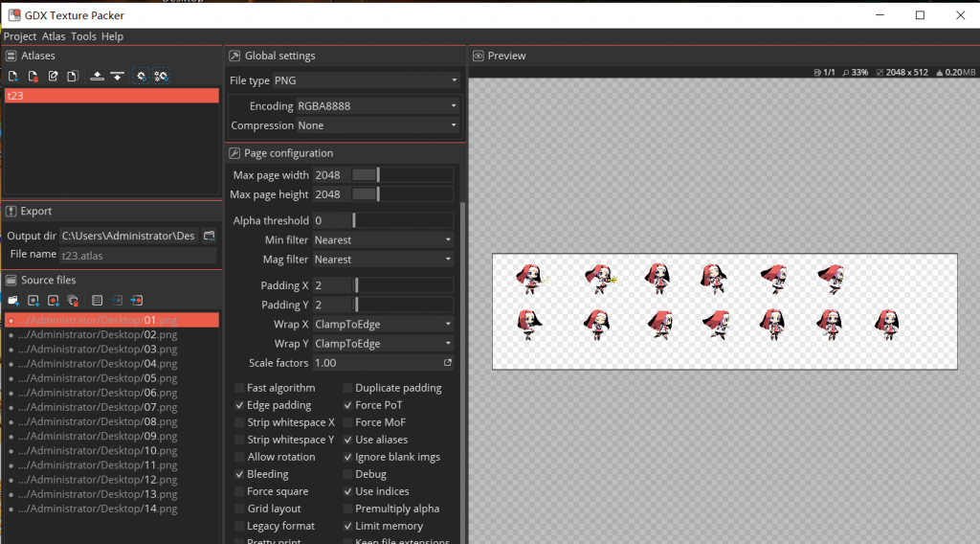Click the rename atlas pencil icon
This screenshot has width=980, height=544.
(54, 76)
